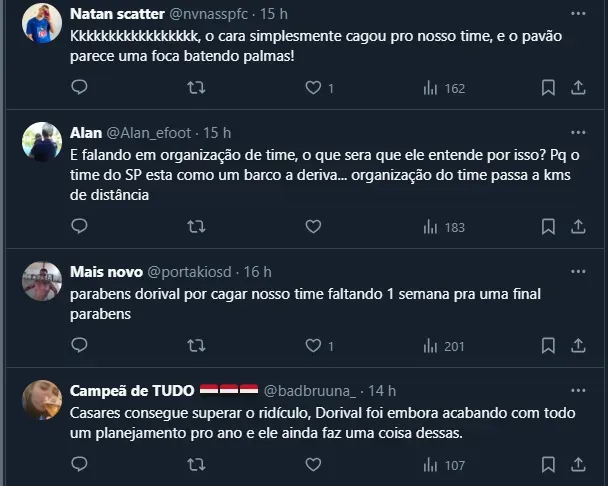Screen dimensions: 608x486
Task: Open more menu on Mais novo's tweet
Action: [577, 272]
